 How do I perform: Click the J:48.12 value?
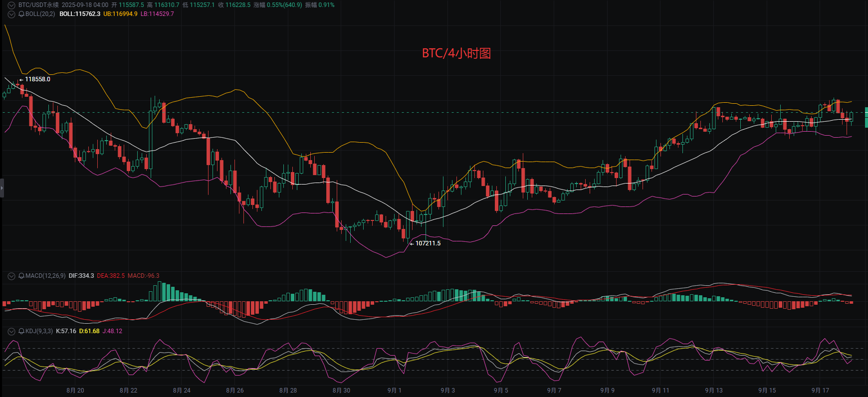(x=112, y=331)
